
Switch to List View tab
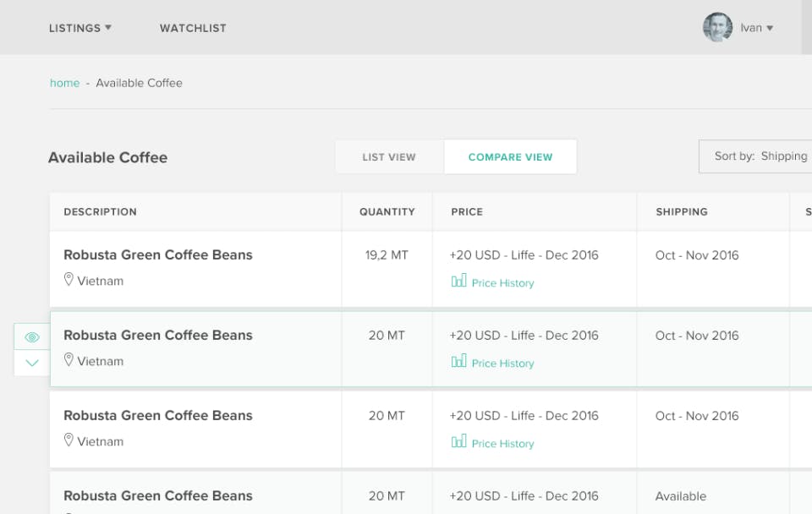(x=389, y=157)
